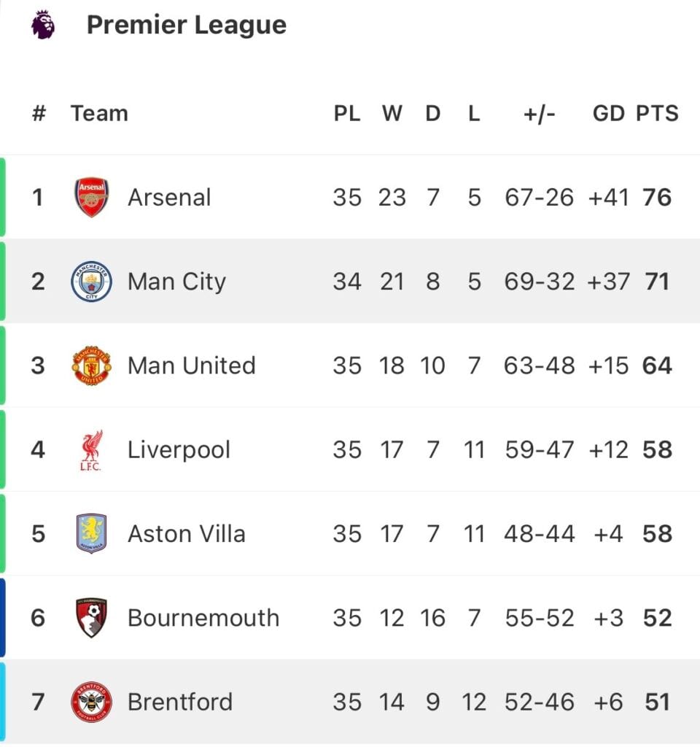Select the Arsenal club crest

point(91,197)
